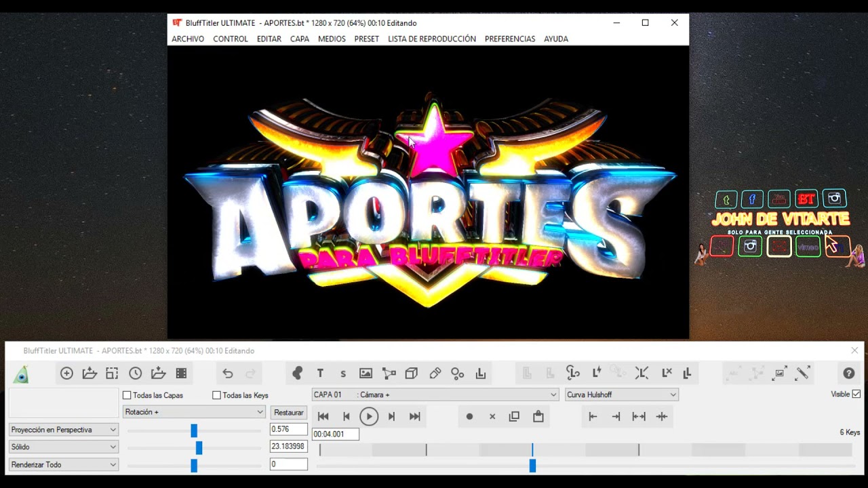This screenshot has width=868, height=488.
Task: Open the CONTROL menu
Action: pos(231,39)
